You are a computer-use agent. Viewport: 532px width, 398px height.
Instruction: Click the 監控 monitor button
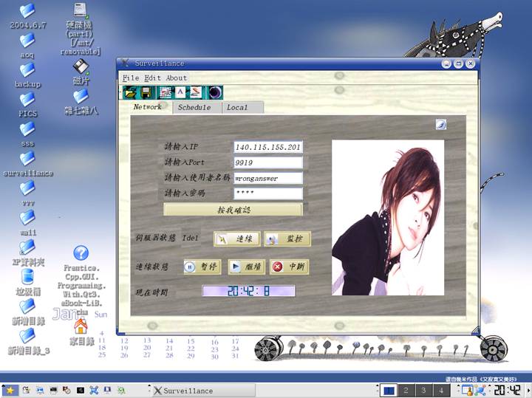287,239
